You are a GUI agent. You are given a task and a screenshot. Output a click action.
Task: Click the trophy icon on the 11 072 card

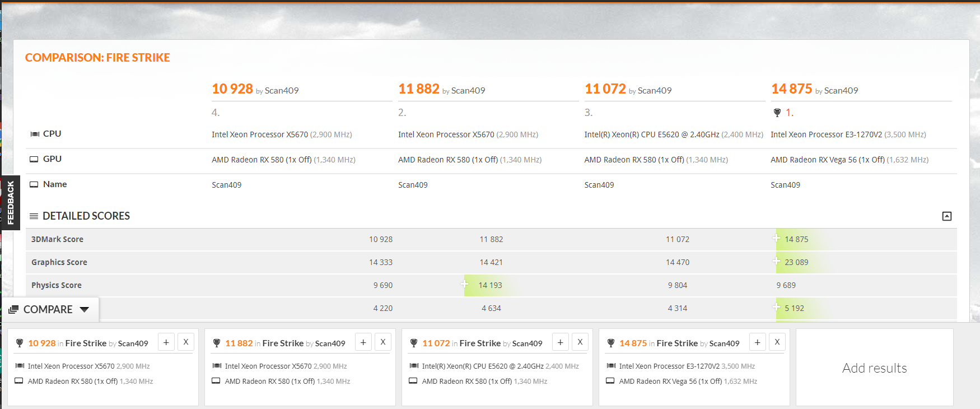click(414, 343)
